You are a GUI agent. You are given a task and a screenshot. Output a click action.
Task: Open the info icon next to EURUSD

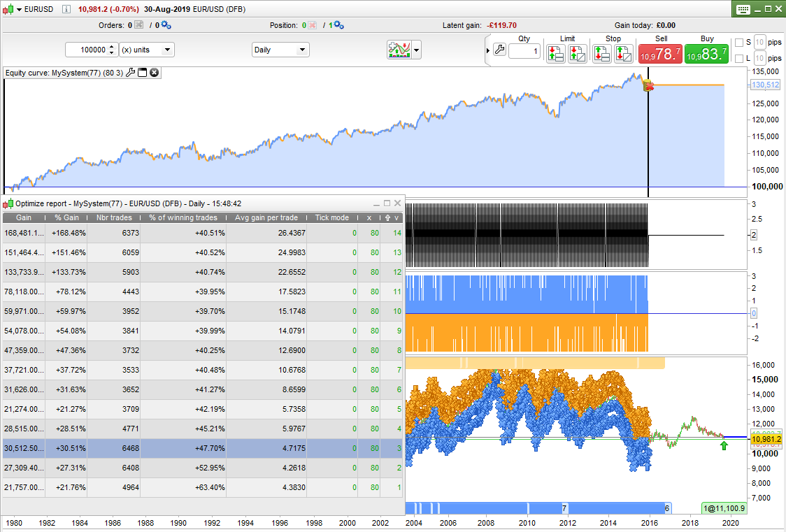[x=66, y=9]
